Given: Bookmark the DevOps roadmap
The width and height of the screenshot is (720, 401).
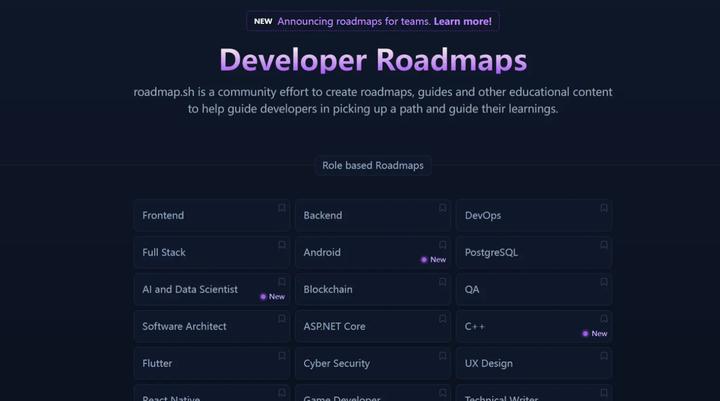Looking at the screenshot, I should pos(604,208).
